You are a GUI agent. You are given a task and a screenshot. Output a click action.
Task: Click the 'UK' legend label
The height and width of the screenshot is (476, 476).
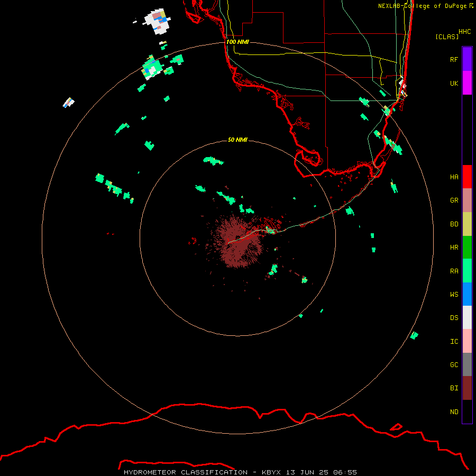pos(454,83)
